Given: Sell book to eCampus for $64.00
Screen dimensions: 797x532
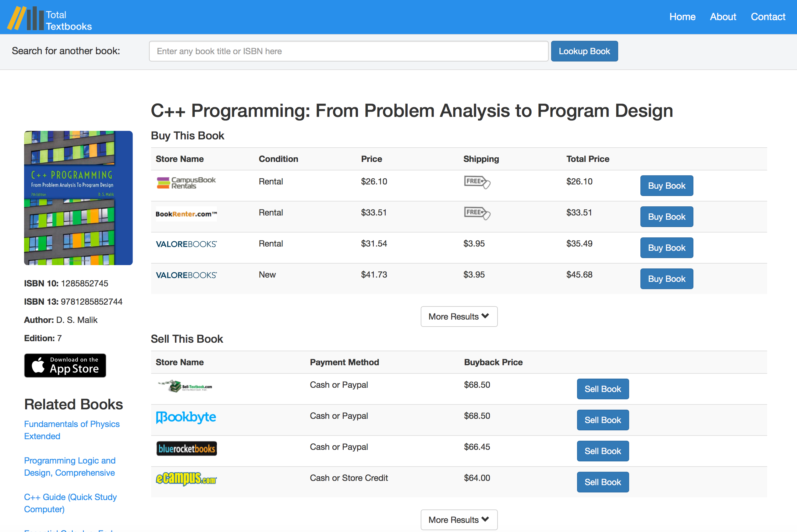Looking at the screenshot, I should 602,482.
